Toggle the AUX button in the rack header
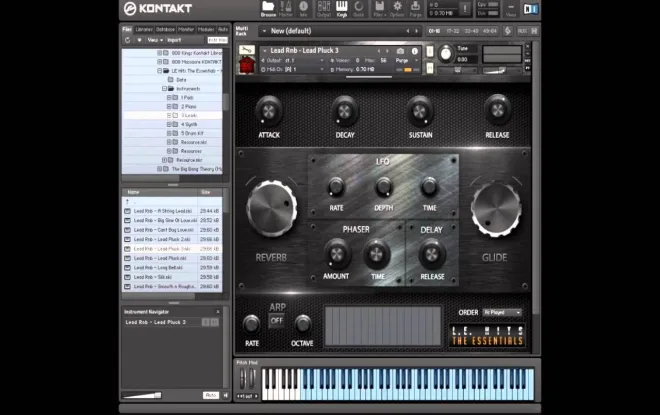This screenshot has height=415, width=660. tap(522, 31)
